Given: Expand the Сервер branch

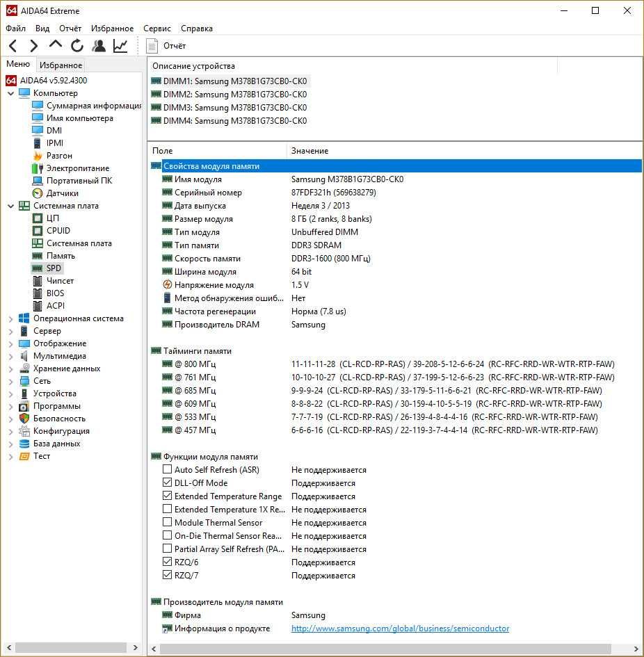Looking at the screenshot, I should [11, 331].
